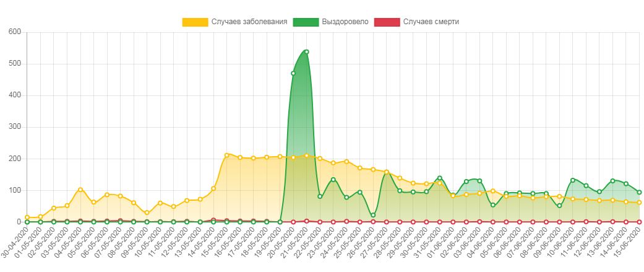Toggle the 'Случаев заболевания' legend label
Viewport: 644px width, 272px height.
[x=249, y=22]
